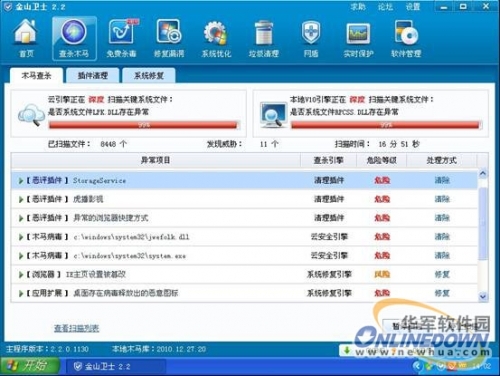Open the 软件管理 software management icon
This screenshot has width=500, height=376.
(x=406, y=38)
